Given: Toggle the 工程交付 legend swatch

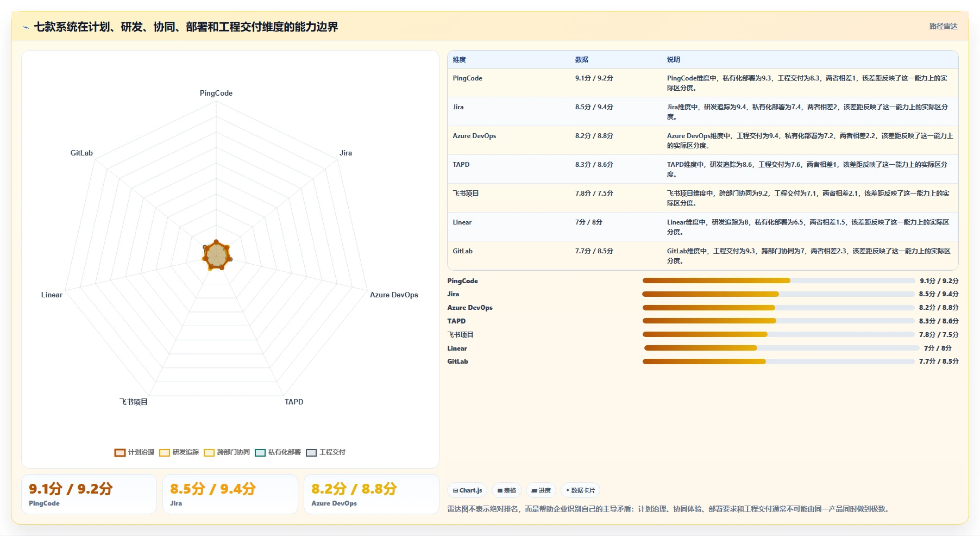Looking at the screenshot, I should click(311, 452).
